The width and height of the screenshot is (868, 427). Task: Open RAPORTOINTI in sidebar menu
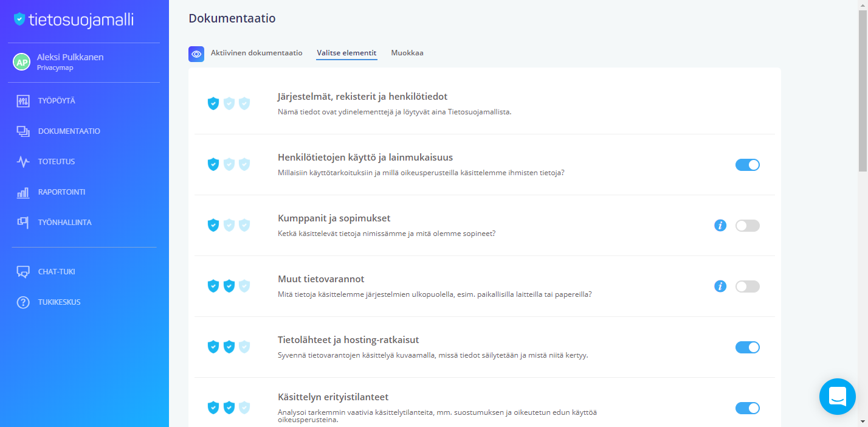61,192
